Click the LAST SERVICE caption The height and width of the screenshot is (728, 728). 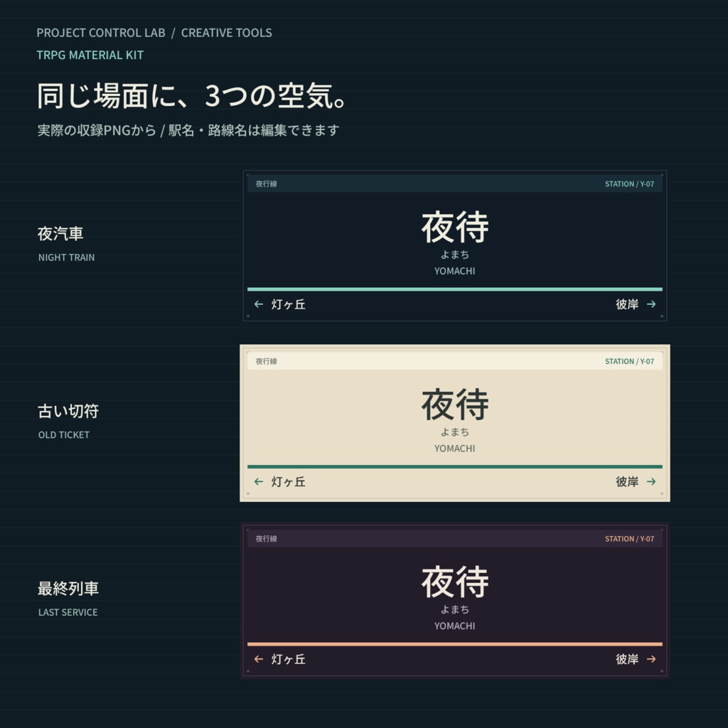[x=68, y=612]
